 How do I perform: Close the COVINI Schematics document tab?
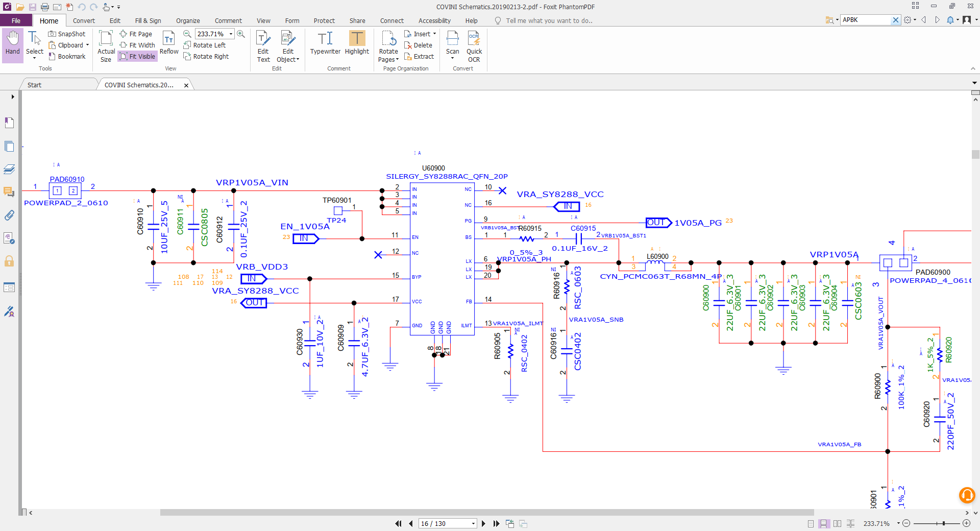186,85
